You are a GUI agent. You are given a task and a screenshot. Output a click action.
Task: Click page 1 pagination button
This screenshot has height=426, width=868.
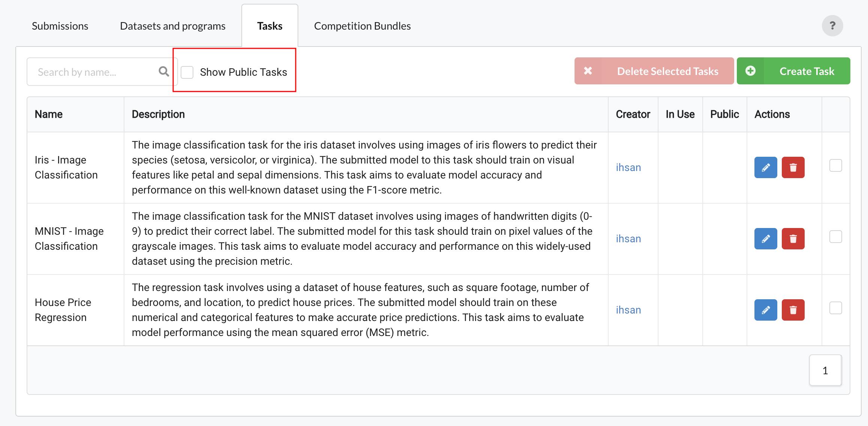pyautogui.click(x=825, y=370)
